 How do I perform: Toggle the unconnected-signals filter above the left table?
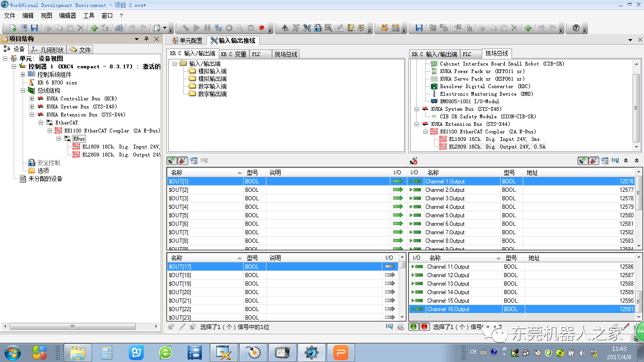tap(183, 161)
